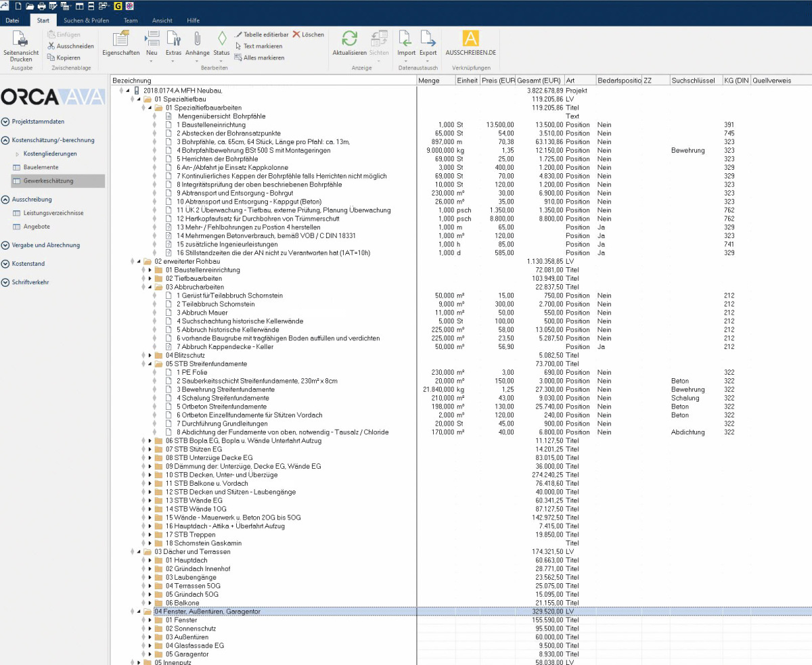Expand the Kostenstand sidebar section

pyautogui.click(x=5, y=264)
